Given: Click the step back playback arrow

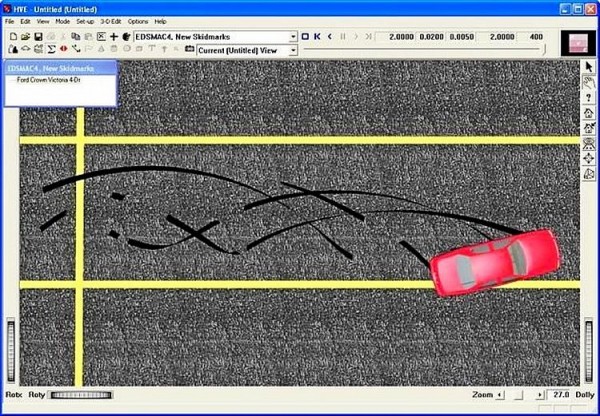Looking at the screenshot, I should (330, 36).
